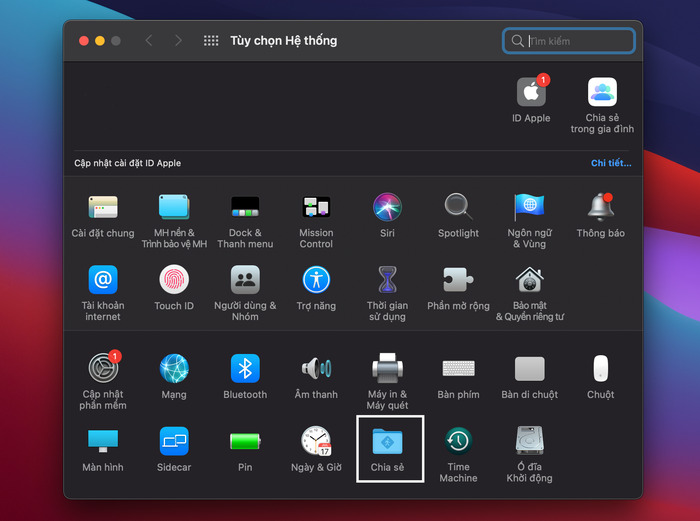The height and width of the screenshot is (521, 700).
Task: Focus the Tìm kiếm search field
Action: (x=568, y=41)
